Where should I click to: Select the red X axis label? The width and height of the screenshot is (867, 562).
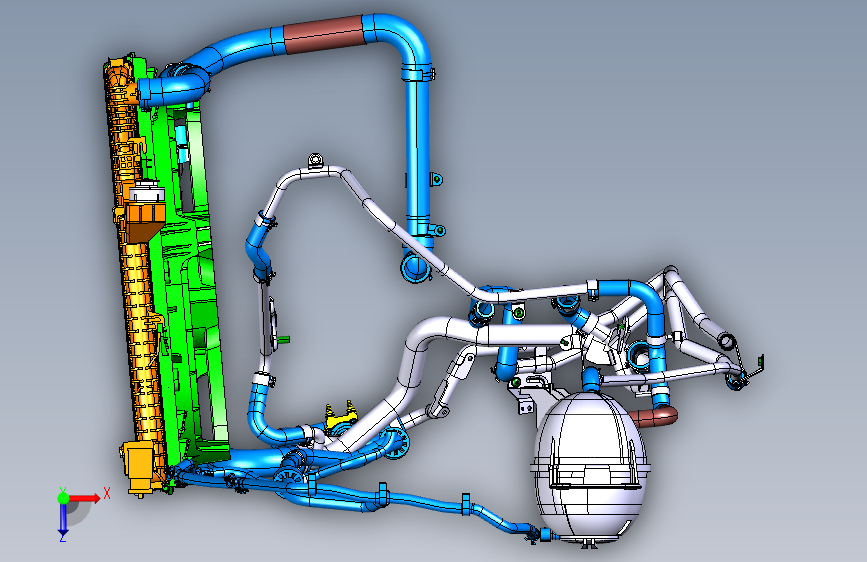tap(107, 494)
